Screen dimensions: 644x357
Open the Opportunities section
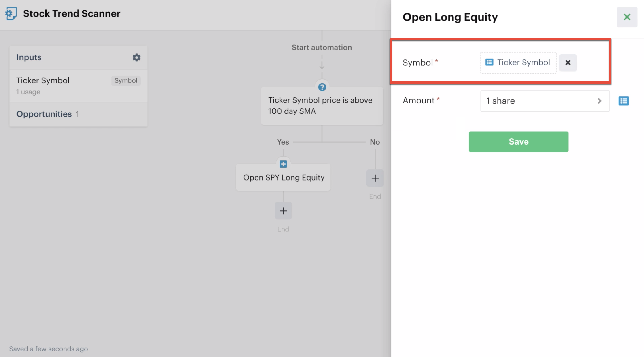point(78,114)
